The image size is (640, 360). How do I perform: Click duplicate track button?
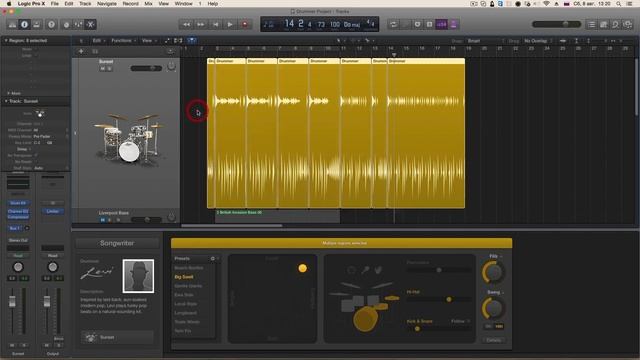tap(95, 51)
